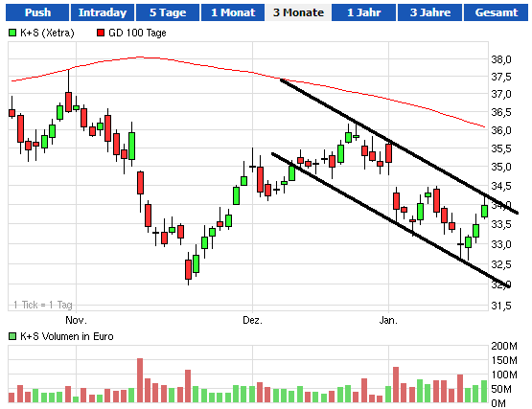Click the K+S Volumen in Euro label
532x409 pixels.
pos(67,336)
